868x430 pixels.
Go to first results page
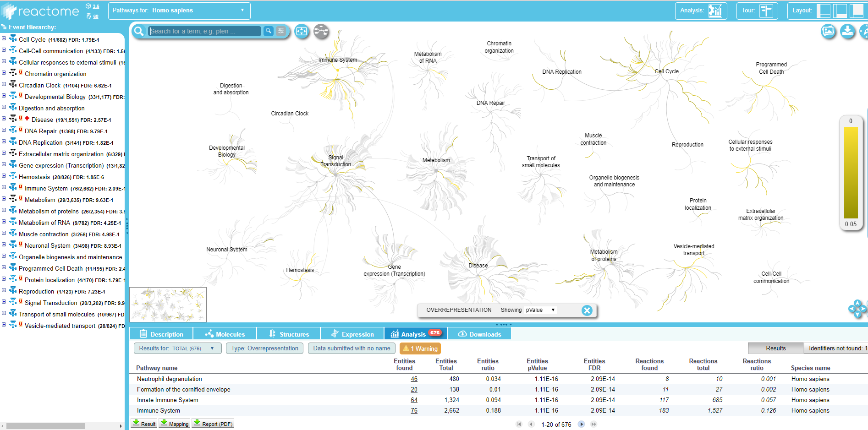tap(519, 424)
